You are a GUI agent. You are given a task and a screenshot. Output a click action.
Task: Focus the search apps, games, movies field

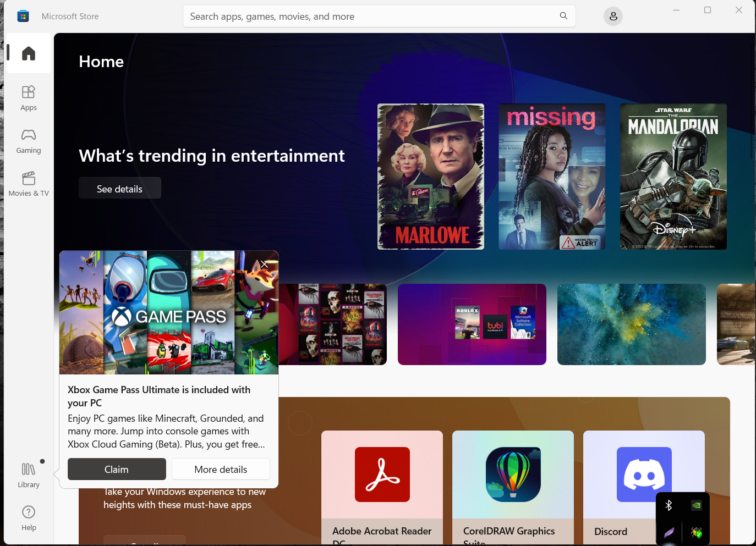click(379, 16)
